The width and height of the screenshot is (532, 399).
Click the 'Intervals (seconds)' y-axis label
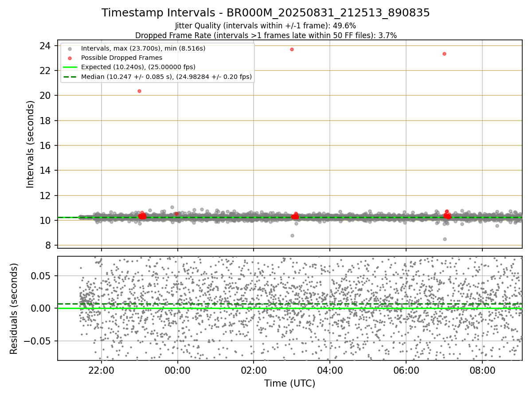[x=31, y=144]
